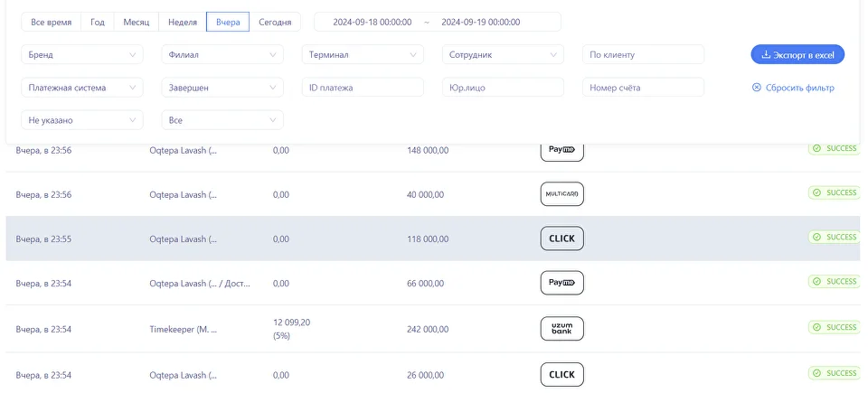This screenshot has width=868, height=393.
Task: Open the Платежная система dropdown
Action: coord(81,88)
